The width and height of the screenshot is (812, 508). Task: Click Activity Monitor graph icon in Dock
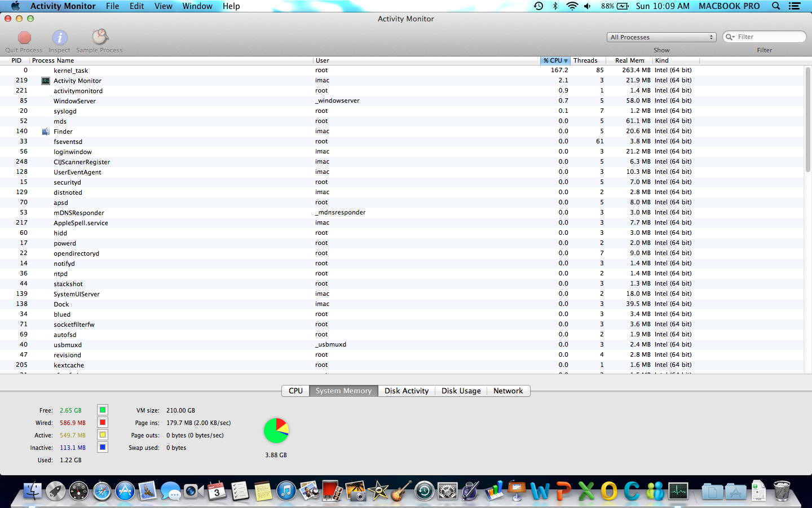coord(678,491)
